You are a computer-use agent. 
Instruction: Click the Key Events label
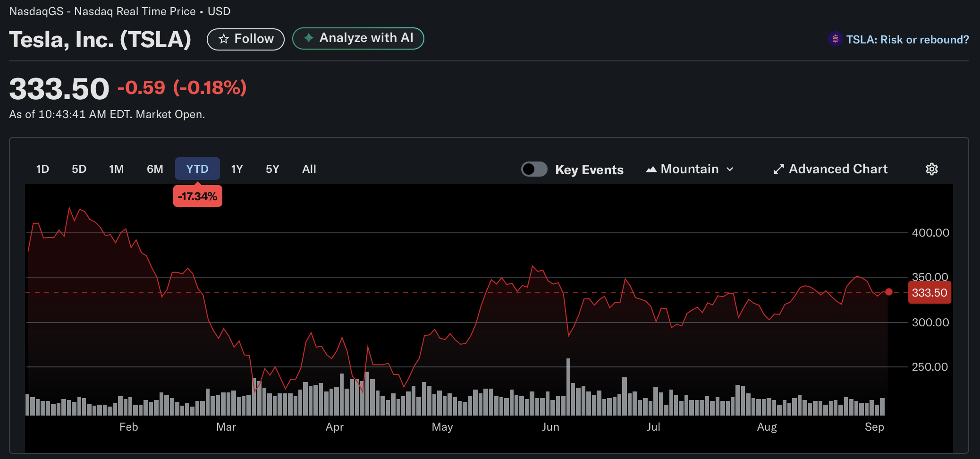coord(589,170)
